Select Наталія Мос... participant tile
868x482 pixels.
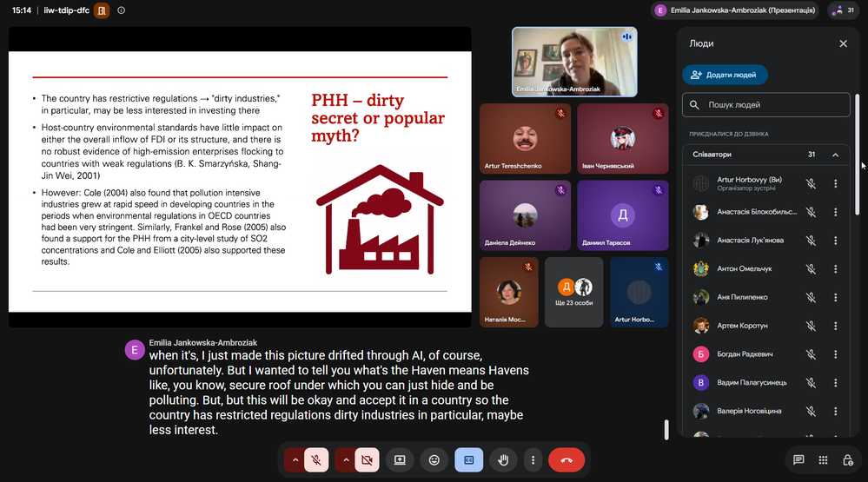coord(509,292)
